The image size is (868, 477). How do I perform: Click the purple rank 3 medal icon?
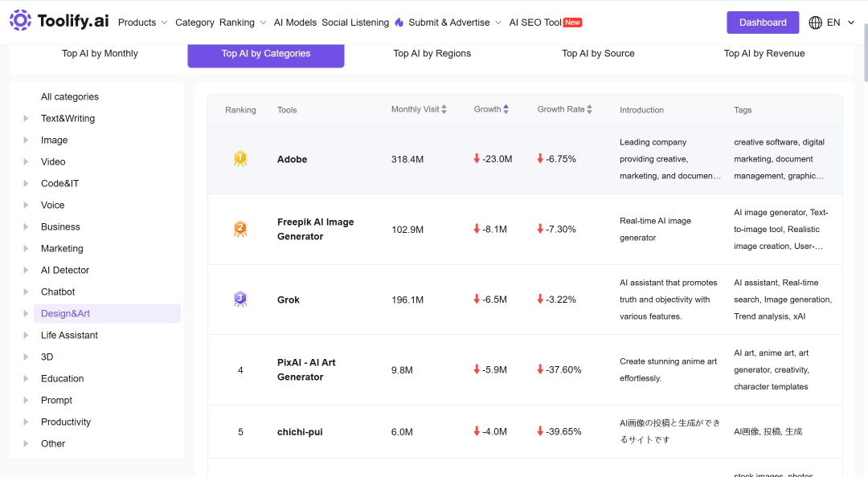[x=240, y=300]
